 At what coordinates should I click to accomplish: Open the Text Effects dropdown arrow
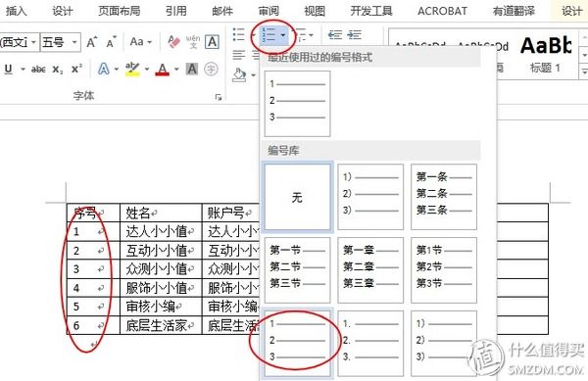(117, 69)
